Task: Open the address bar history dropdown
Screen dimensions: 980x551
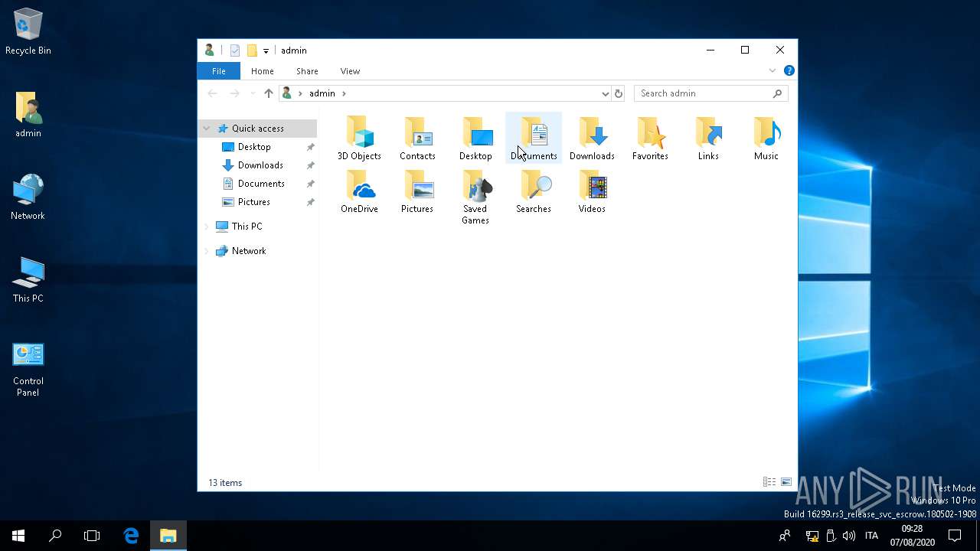Action: (x=605, y=93)
